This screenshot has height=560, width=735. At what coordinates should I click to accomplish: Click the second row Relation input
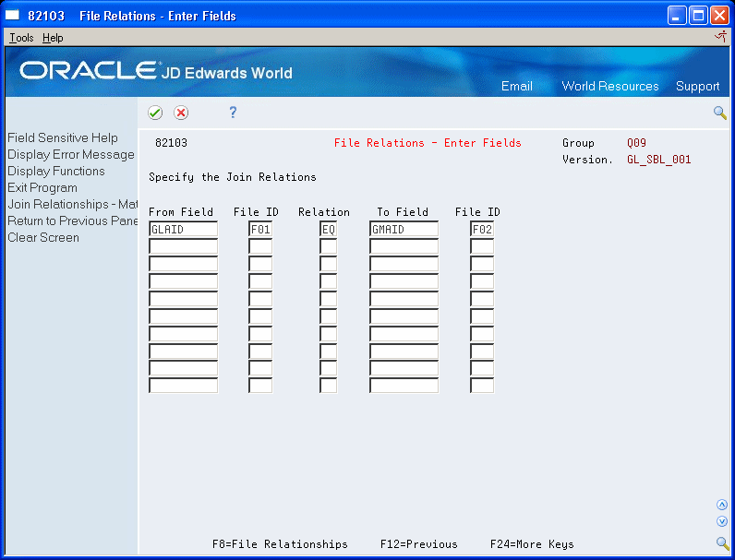click(x=329, y=246)
